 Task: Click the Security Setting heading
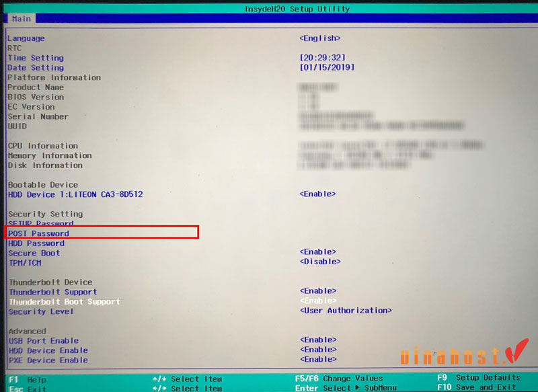click(x=45, y=214)
